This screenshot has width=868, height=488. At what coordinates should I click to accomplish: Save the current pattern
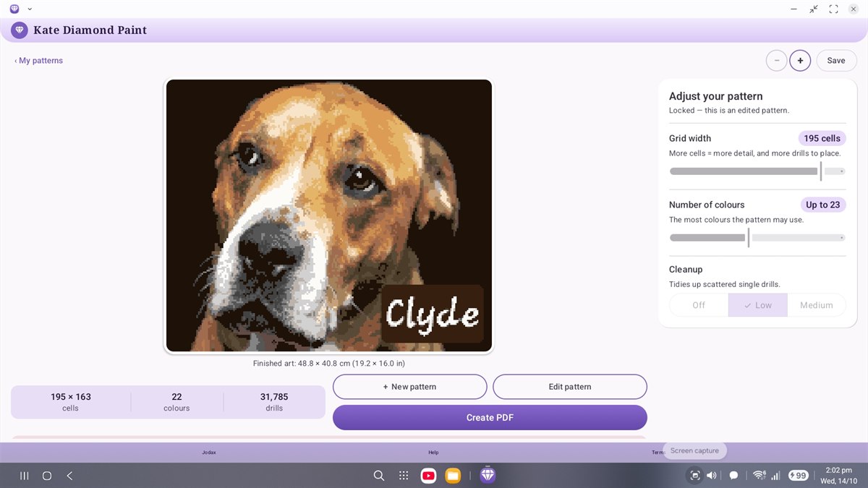point(836,61)
